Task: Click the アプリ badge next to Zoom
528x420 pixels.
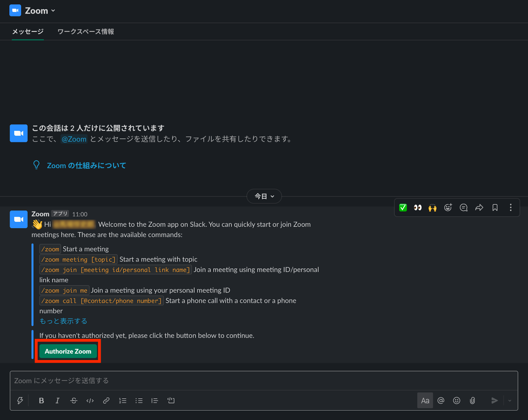Action: (60, 214)
